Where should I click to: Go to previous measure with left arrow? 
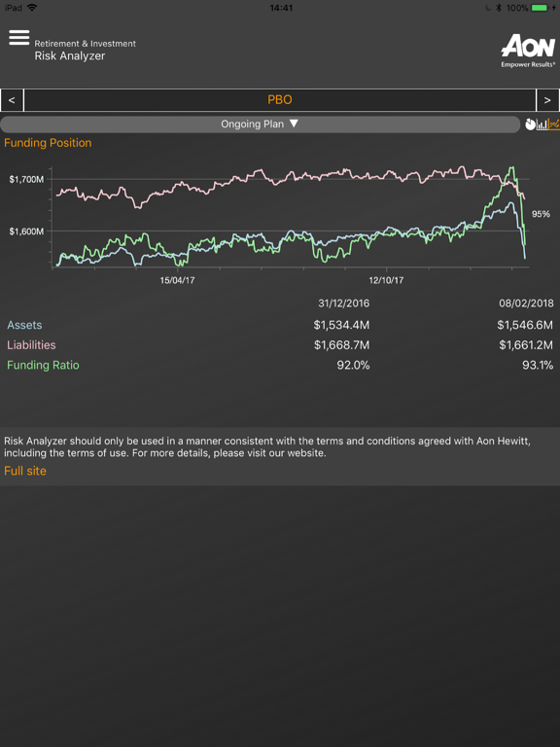tap(12, 100)
